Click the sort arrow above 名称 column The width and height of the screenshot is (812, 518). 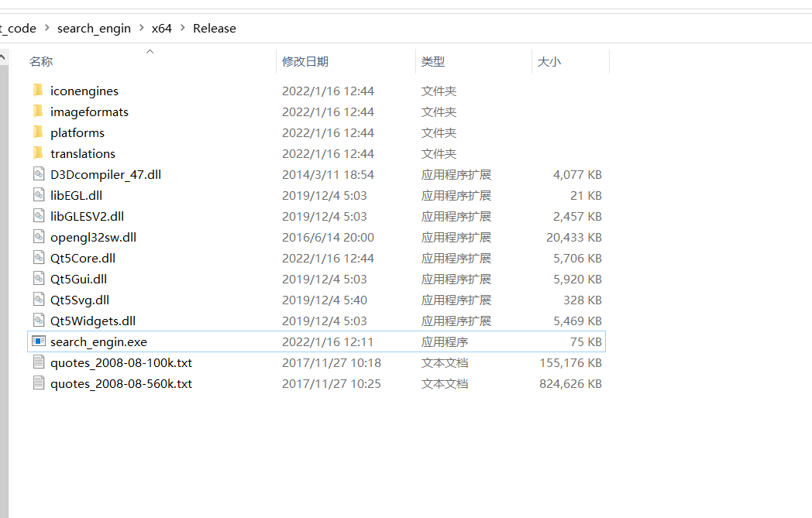[150, 53]
